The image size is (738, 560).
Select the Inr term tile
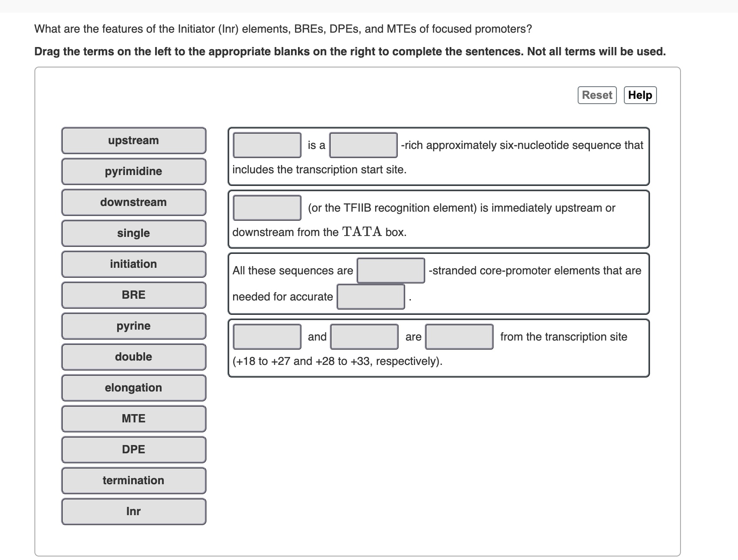133,511
